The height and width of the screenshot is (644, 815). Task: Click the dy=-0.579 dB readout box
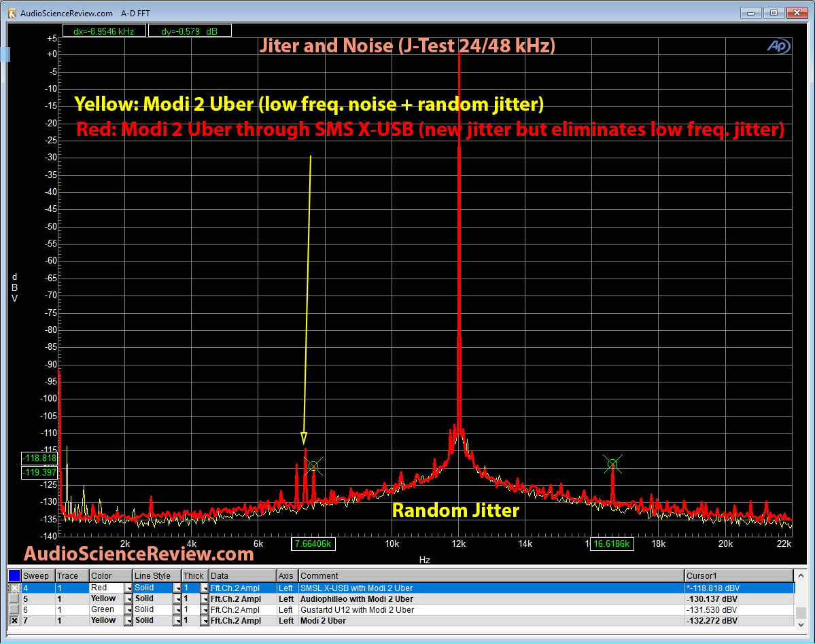[190, 31]
